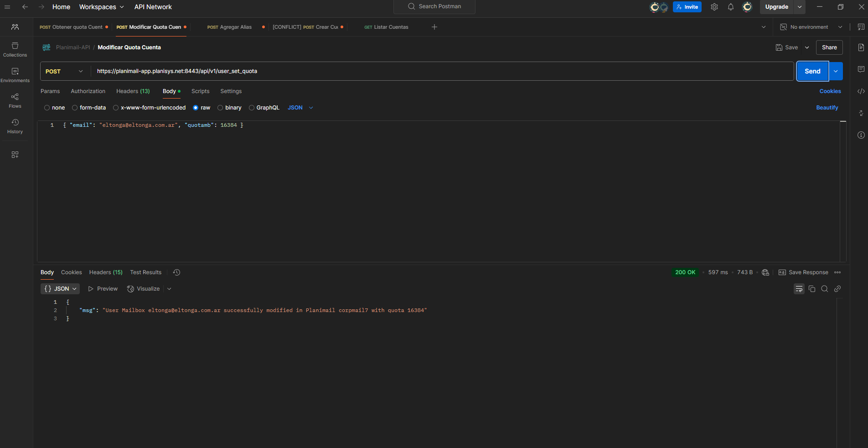Switch to the request Settings tab

[x=231, y=91]
